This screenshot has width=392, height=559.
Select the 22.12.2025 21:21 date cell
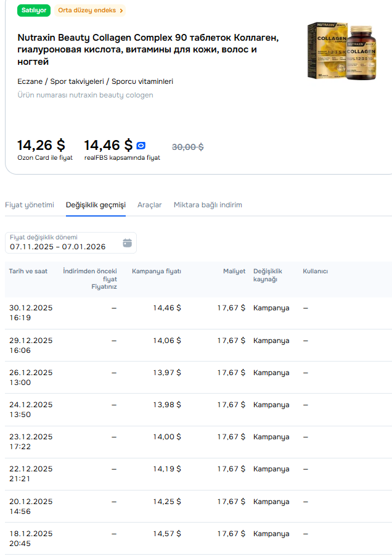(x=31, y=474)
